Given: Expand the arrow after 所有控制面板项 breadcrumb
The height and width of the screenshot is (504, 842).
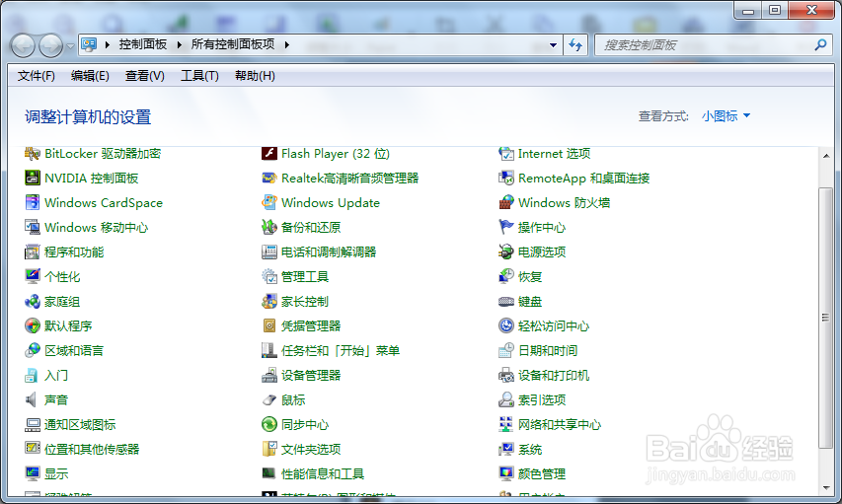Looking at the screenshot, I should click(287, 44).
